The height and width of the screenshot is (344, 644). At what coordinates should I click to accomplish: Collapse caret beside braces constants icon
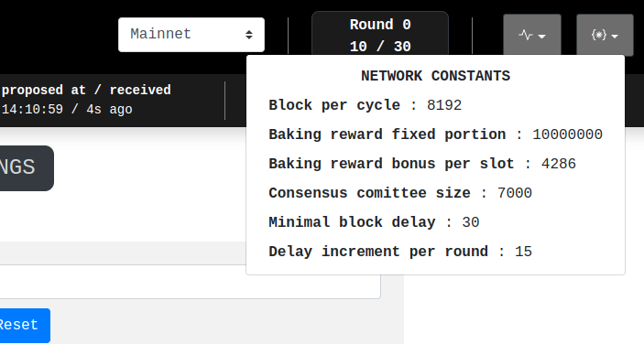tap(615, 37)
